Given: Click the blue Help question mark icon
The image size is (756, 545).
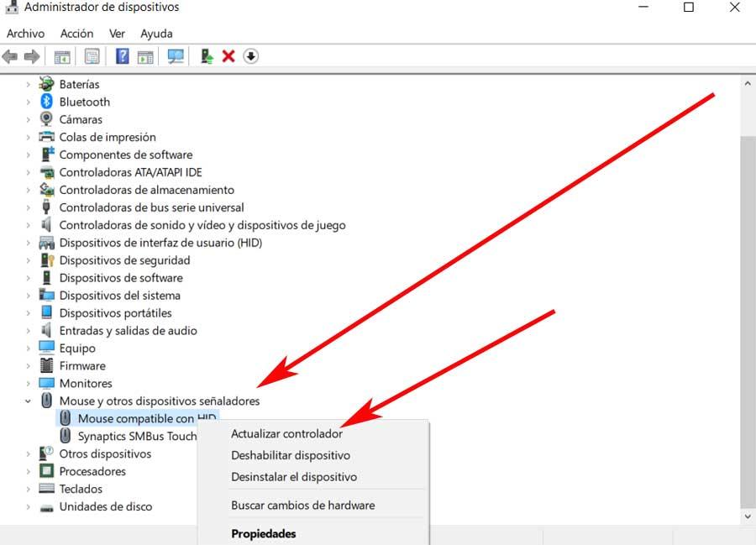Looking at the screenshot, I should pyautogui.click(x=123, y=56).
